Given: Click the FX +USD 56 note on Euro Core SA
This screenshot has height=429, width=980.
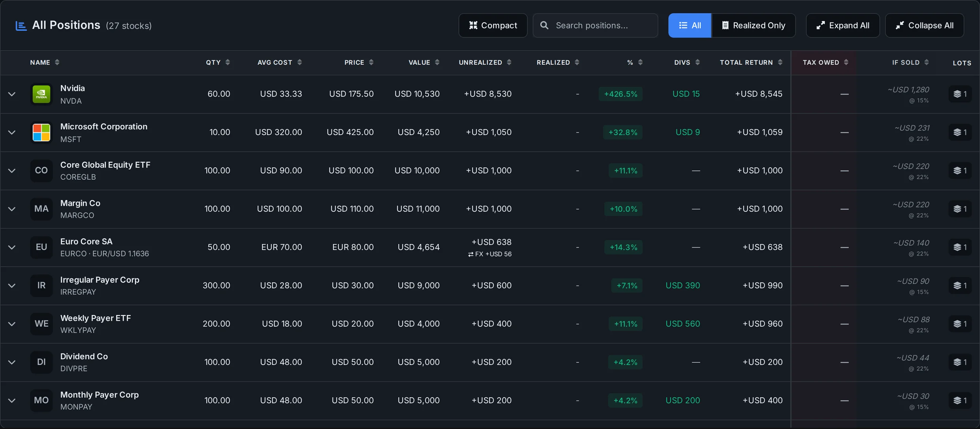Looking at the screenshot, I should tap(490, 254).
